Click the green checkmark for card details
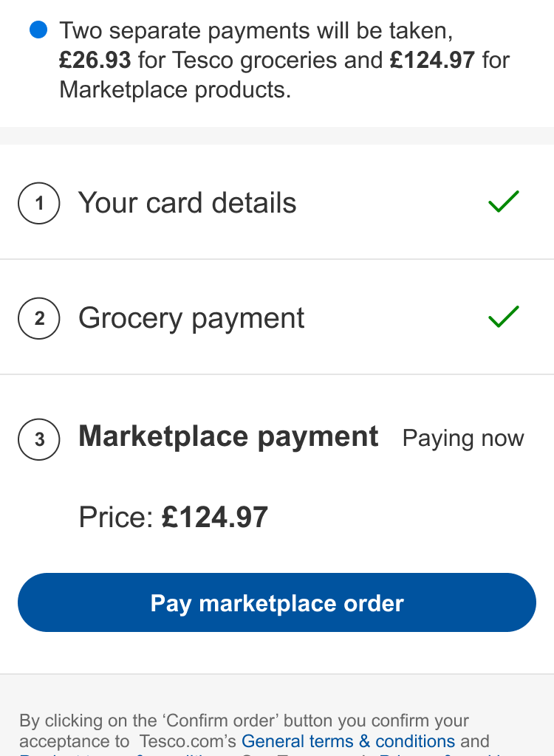The image size is (554, 756). tap(504, 202)
